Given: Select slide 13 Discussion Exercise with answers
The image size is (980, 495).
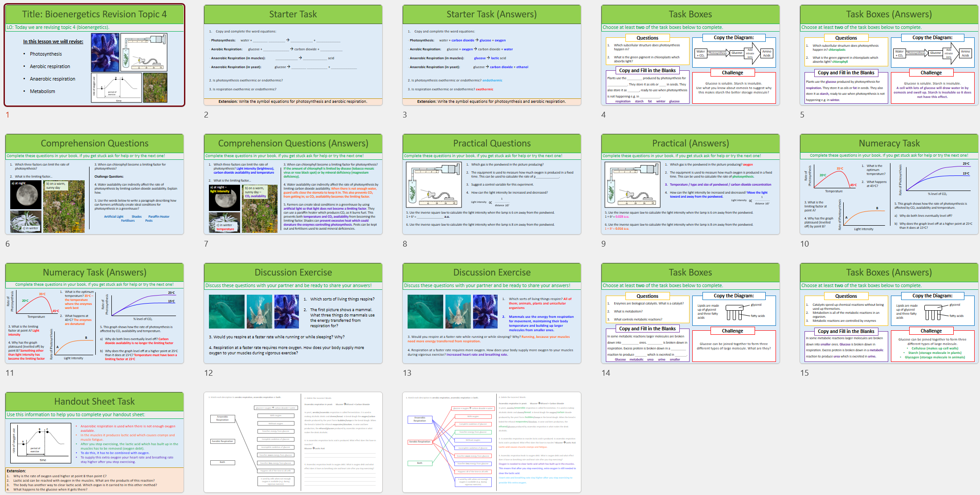Looking at the screenshot, I should (x=492, y=313).
